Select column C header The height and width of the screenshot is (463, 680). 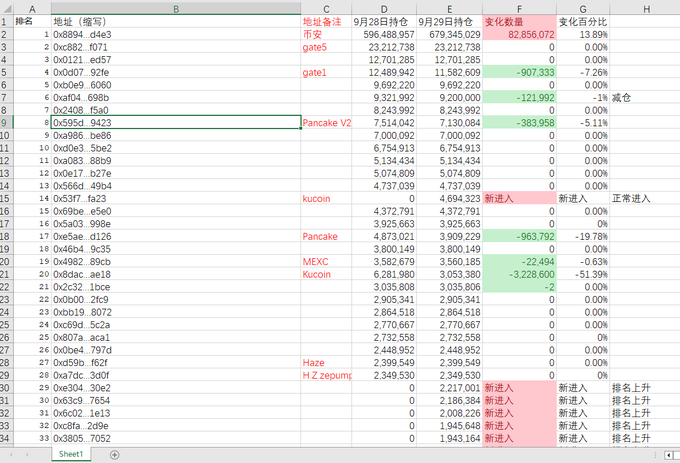pyautogui.click(x=326, y=9)
